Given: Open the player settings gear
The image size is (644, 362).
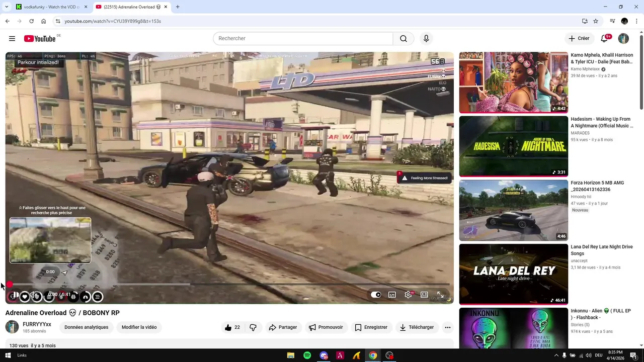Looking at the screenshot, I should (408, 295).
